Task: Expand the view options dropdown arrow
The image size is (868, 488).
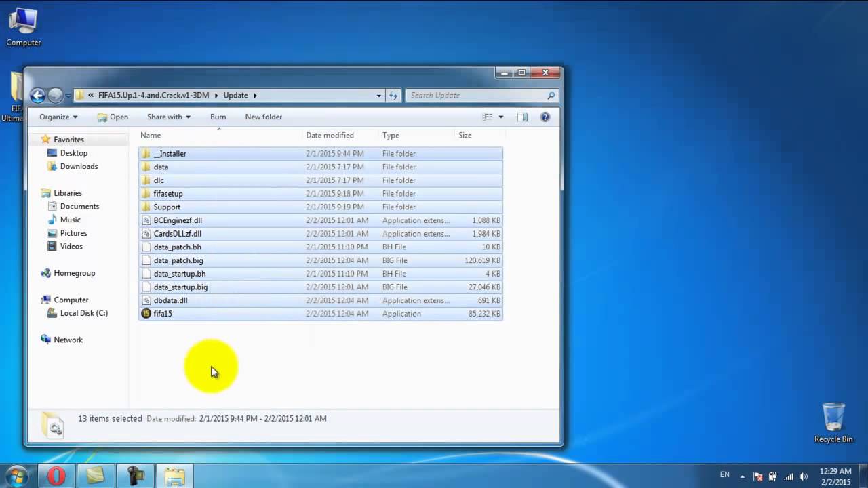Action: (x=501, y=117)
